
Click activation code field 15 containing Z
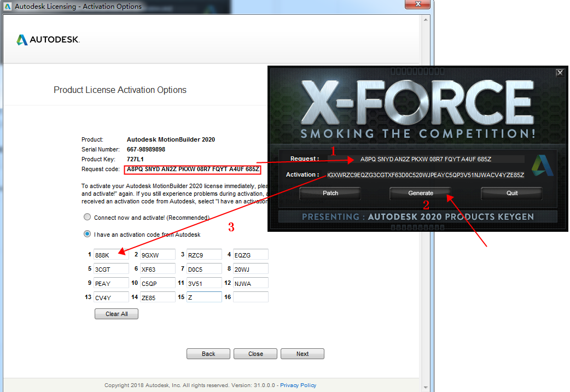click(204, 297)
